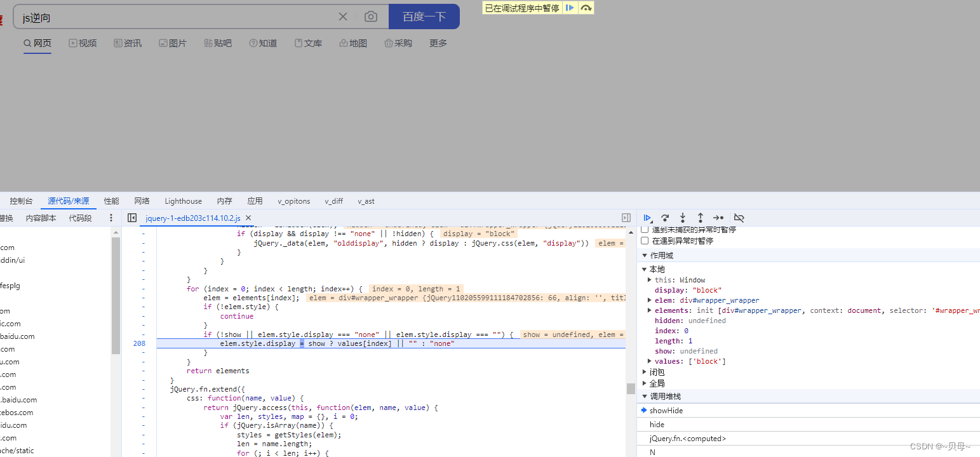Open the v_opitons tab
Image resolution: width=980 pixels, height=457 pixels.
coord(294,201)
